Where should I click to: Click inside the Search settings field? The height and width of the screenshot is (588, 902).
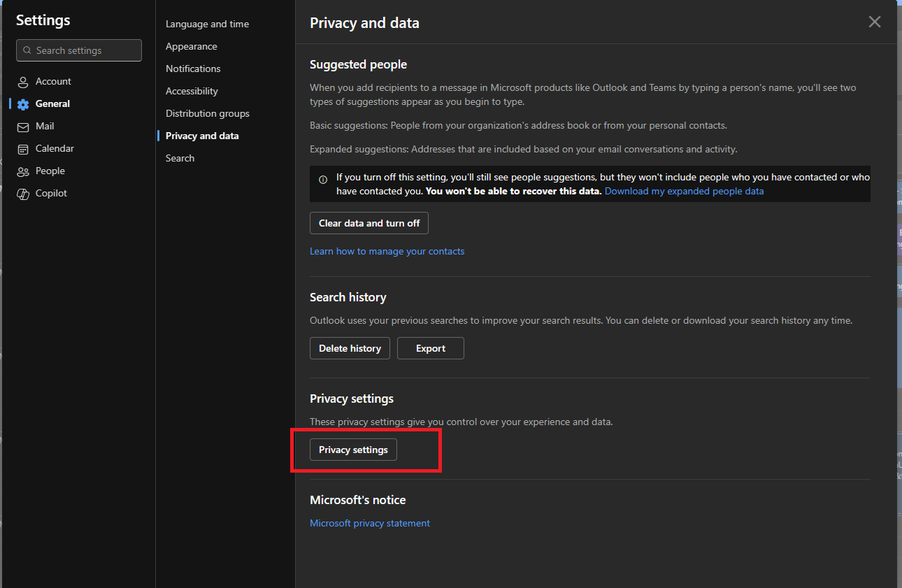coord(77,50)
